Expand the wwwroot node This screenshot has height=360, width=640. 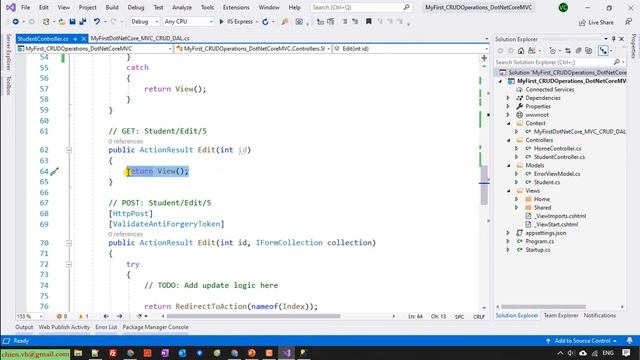pos(508,115)
